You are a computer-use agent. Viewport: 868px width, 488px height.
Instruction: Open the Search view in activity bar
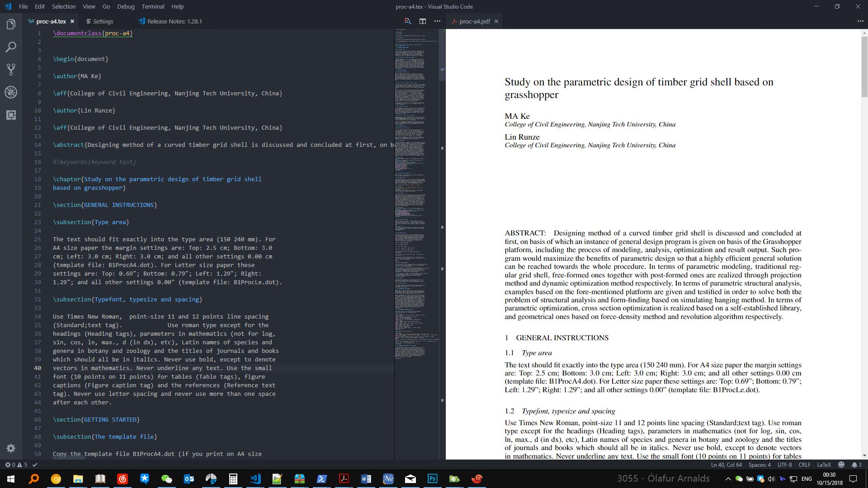[x=11, y=47]
